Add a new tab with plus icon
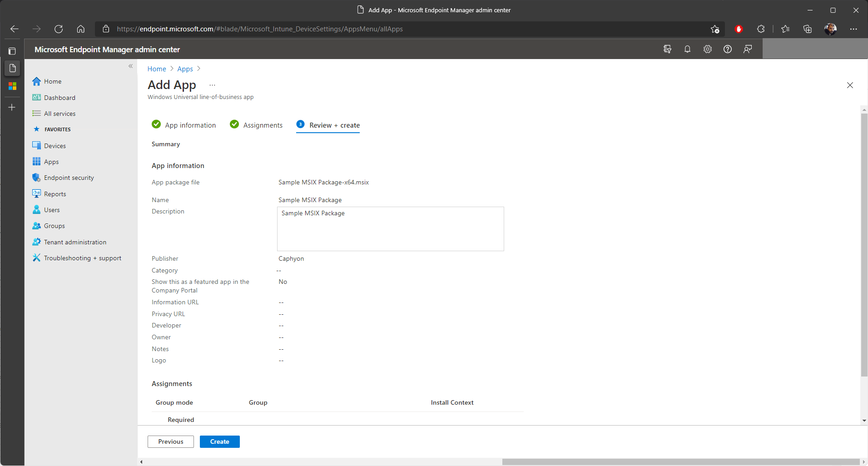 (12, 107)
